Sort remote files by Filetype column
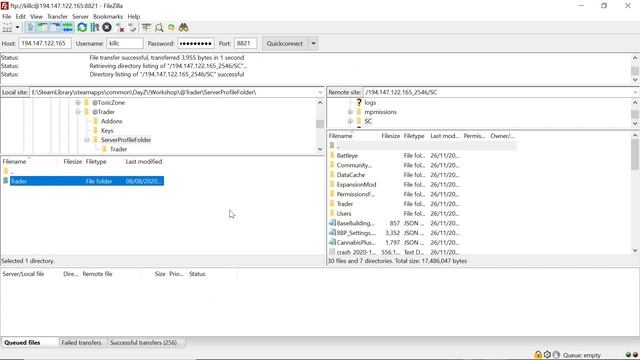Viewport: 640px width, 360px height. pos(414,136)
